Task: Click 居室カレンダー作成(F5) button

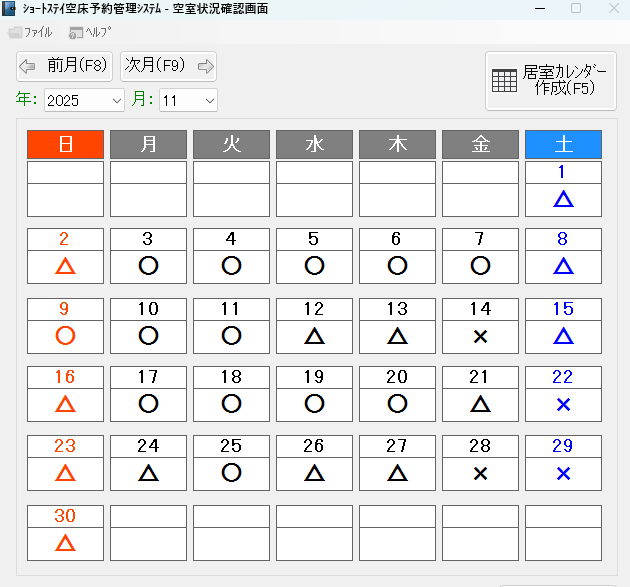Action: pyautogui.click(x=551, y=80)
